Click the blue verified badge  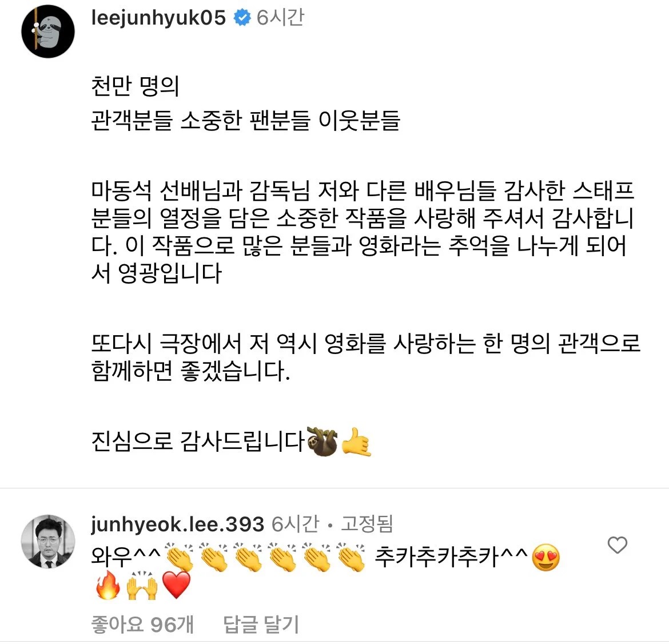coord(242,18)
